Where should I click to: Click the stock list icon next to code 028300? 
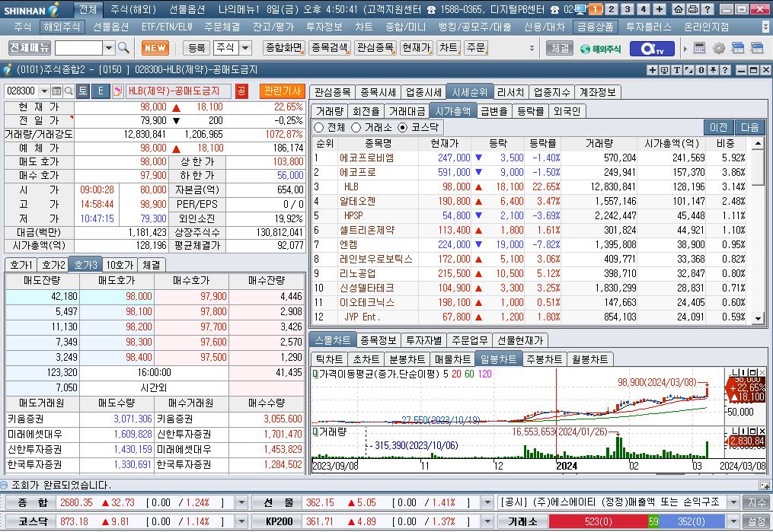56,91
